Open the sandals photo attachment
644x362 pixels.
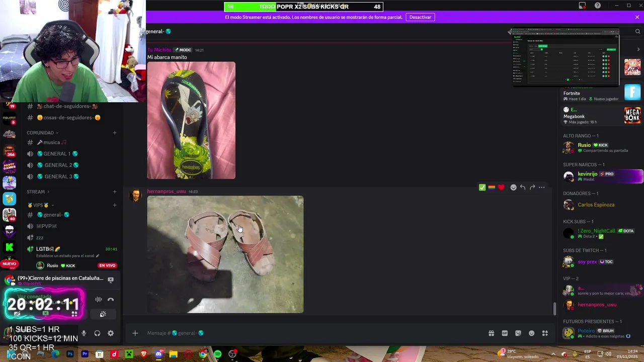[225, 254]
